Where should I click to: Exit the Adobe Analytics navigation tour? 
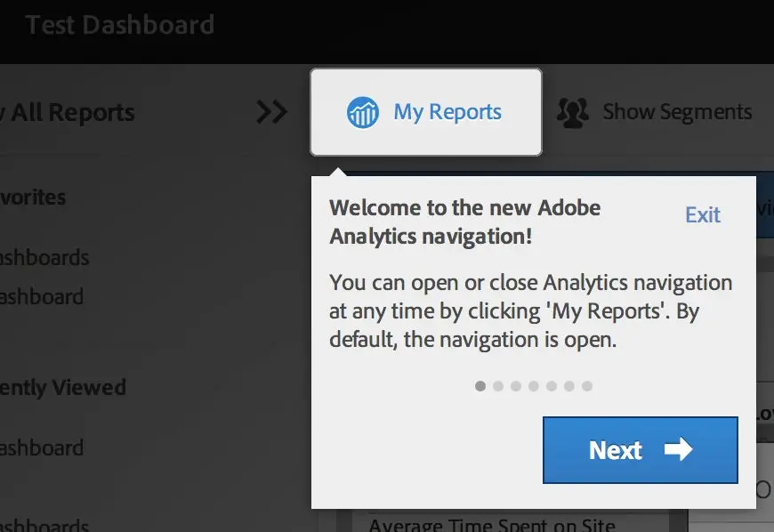click(702, 214)
